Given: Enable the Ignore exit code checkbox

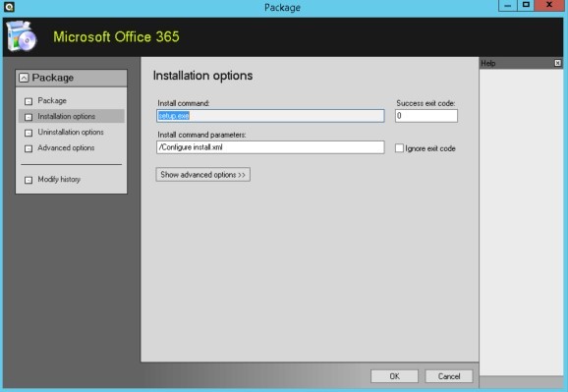Looking at the screenshot, I should 399,148.
